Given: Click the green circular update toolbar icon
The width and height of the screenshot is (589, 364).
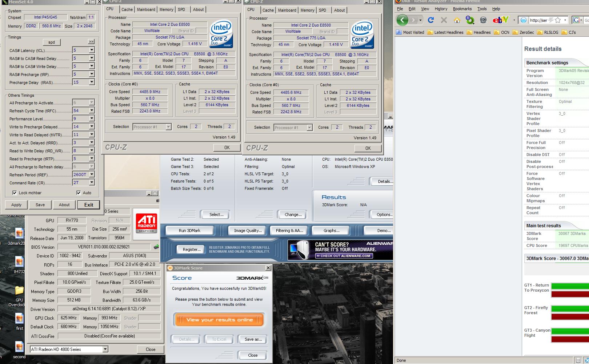Looking at the screenshot, I should click(x=470, y=20).
